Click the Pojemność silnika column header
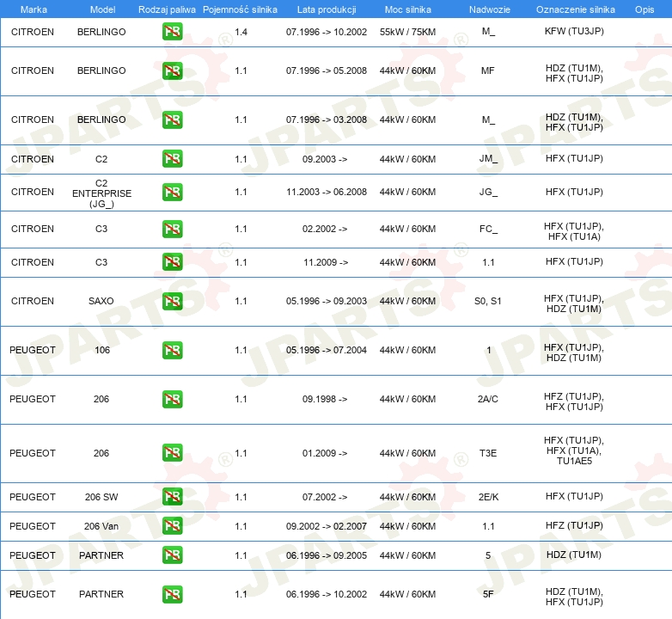The height and width of the screenshot is (619, 672). click(x=240, y=9)
